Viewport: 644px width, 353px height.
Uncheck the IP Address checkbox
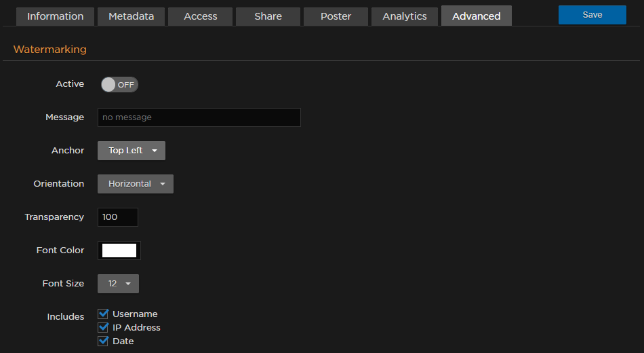[104, 327]
